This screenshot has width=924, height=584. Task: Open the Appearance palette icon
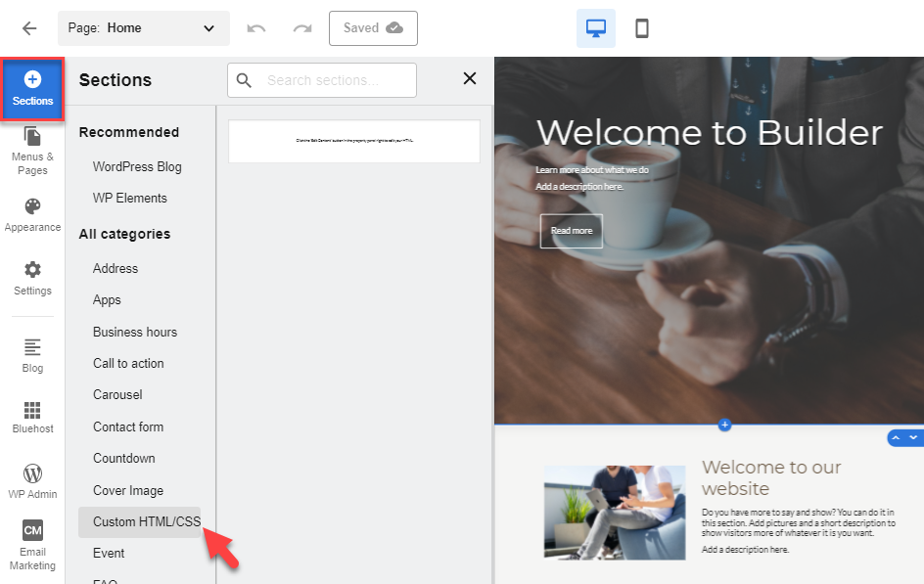pyautogui.click(x=32, y=214)
